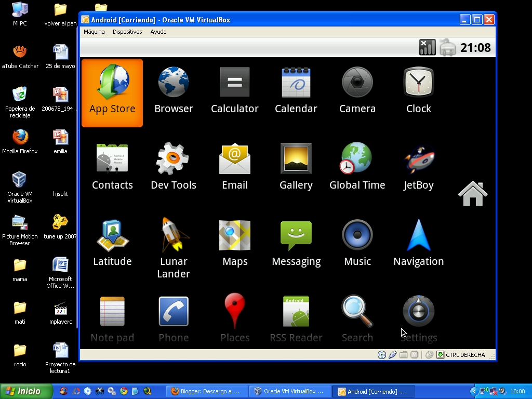Select the Proyecto de lectura1 document

point(60,358)
